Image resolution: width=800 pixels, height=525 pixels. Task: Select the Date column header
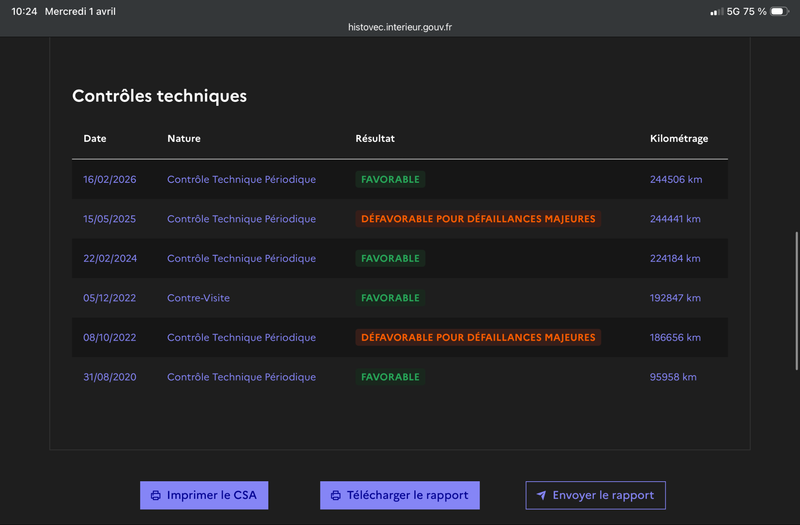(x=95, y=138)
